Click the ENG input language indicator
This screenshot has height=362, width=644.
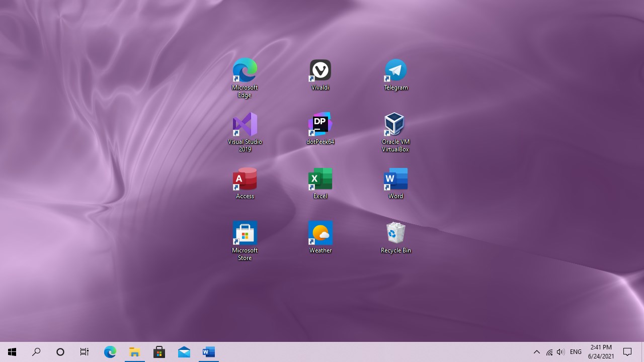(576, 352)
